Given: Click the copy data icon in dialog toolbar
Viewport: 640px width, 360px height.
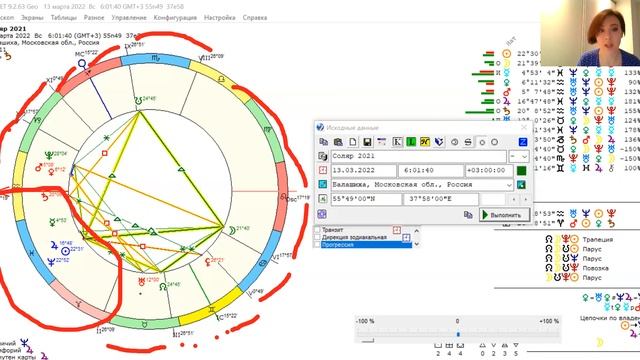Looking at the screenshot, I should coord(323,142).
